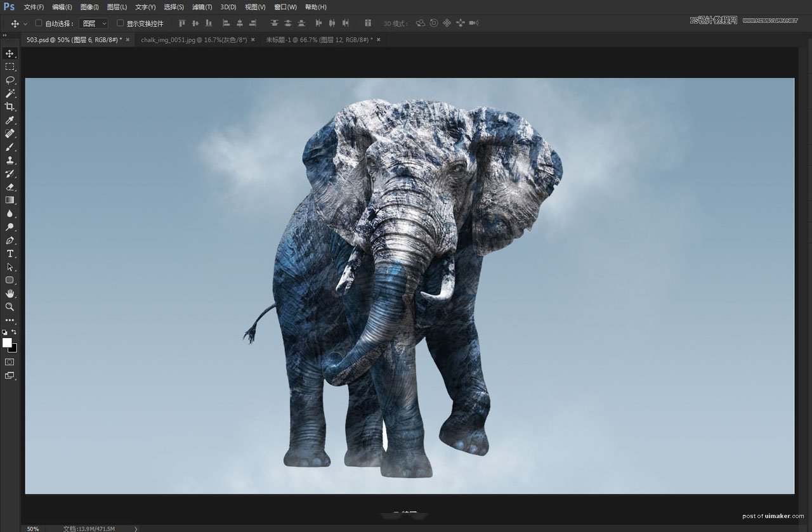The image size is (812, 532).
Task: Enable the 自动选择 checkbox
Action: 39,23
